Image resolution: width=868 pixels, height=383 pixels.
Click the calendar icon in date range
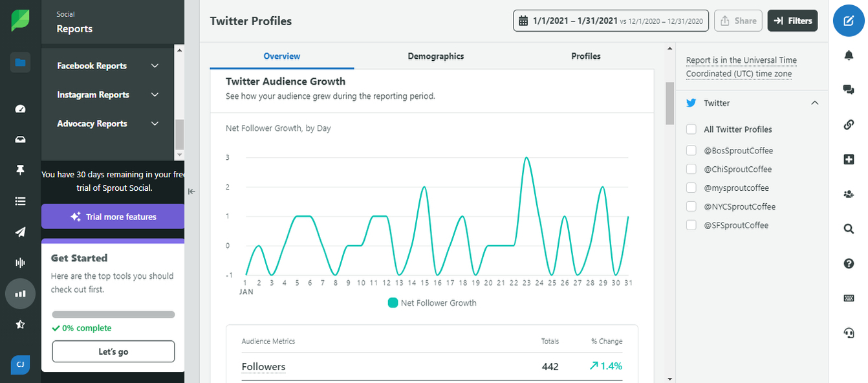524,21
